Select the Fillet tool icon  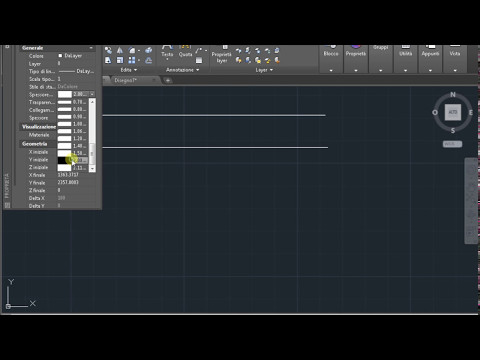(132, 50)
